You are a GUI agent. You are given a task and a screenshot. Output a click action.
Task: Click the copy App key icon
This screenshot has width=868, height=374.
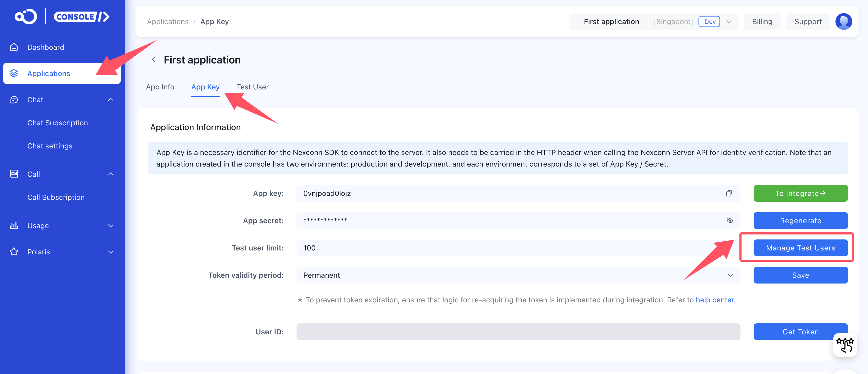[x=728, y=193]
